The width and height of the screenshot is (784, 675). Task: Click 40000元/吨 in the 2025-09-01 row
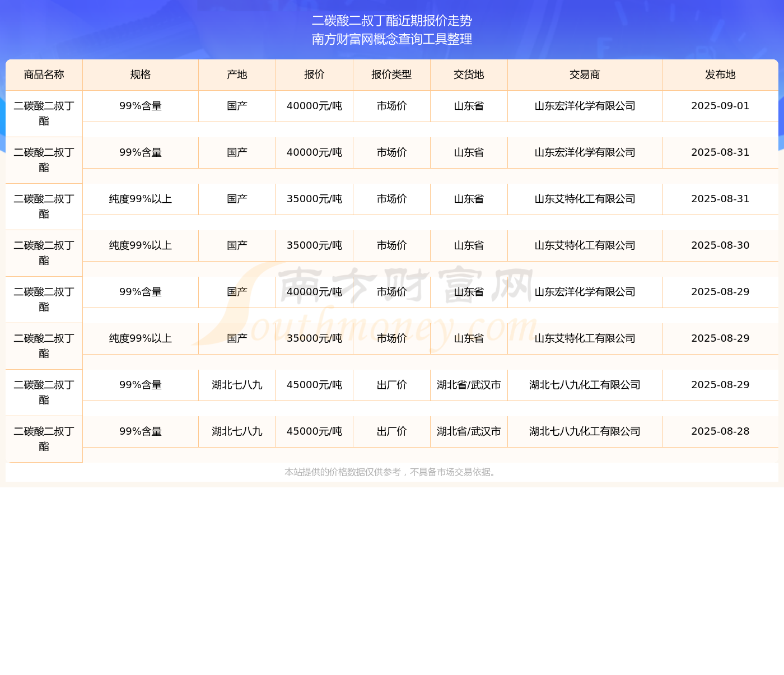[x=315, y=106]
